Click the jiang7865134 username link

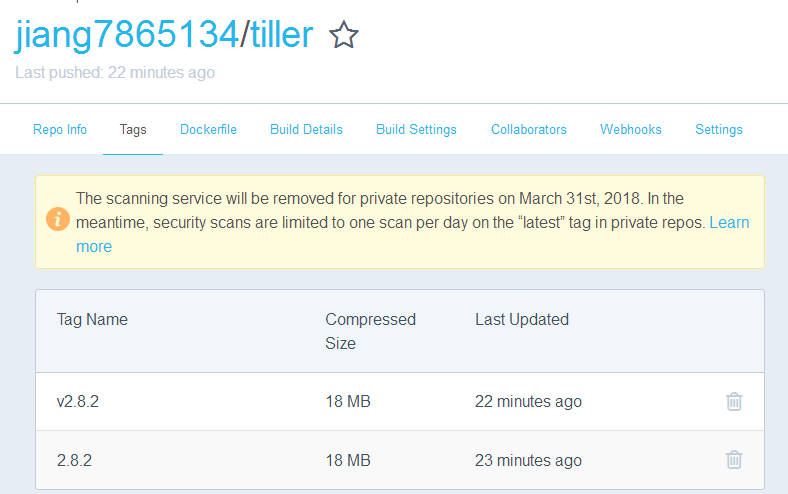125,36
